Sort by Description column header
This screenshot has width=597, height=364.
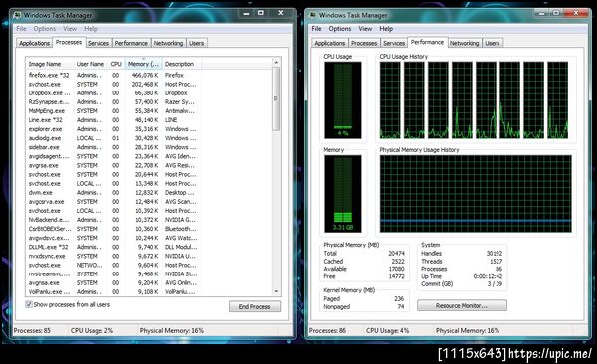tap(182, 64)
